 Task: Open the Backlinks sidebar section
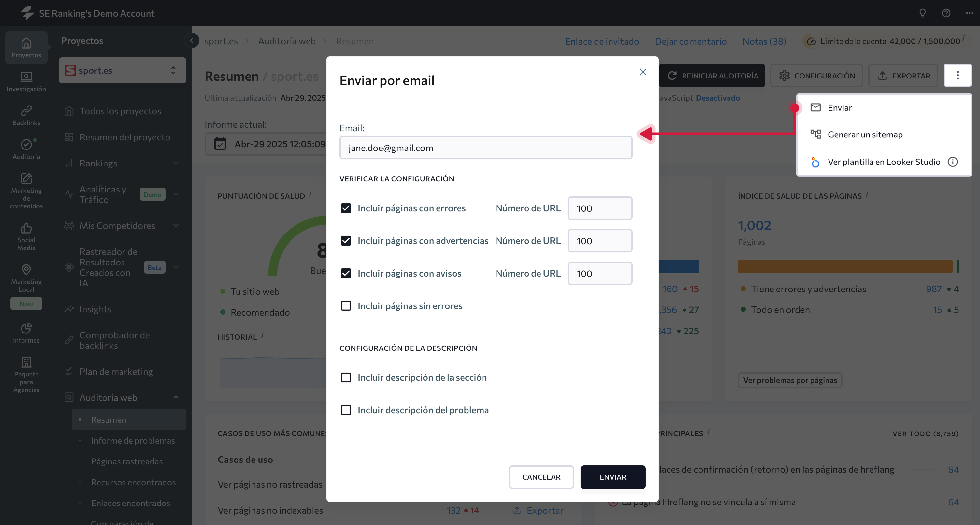click(26, 115)
